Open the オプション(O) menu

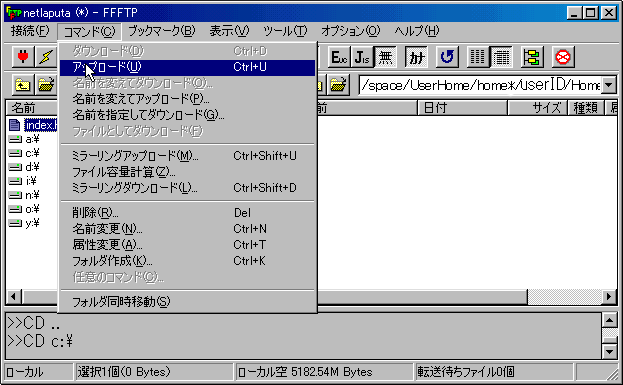[x=350, y=31]
